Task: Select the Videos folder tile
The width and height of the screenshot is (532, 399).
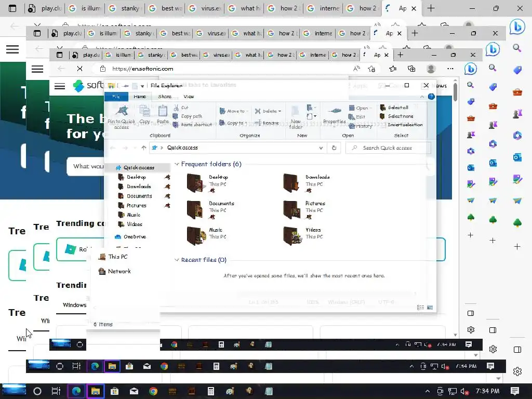Action: 303,235
